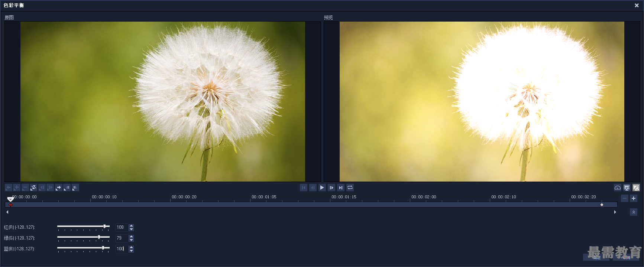Select the red start keyframe diamond
The image size is (644, 267).
pyautogui.click(x=10, y=205)
